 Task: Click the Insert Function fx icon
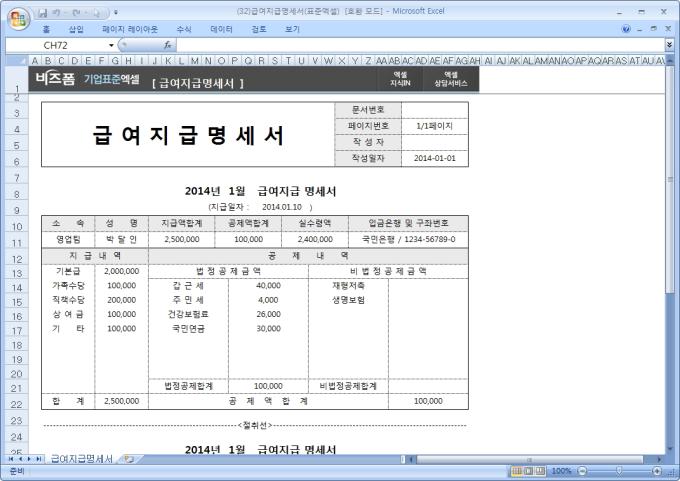tap(168, 45)
